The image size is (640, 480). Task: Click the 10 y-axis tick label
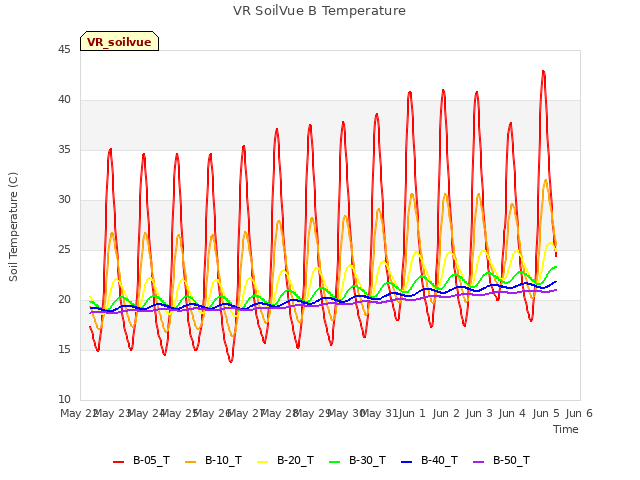tap(64, 400)
